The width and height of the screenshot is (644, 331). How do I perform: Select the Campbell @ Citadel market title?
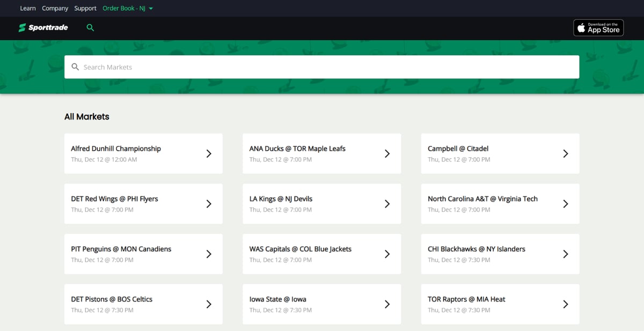coord(458,149)
